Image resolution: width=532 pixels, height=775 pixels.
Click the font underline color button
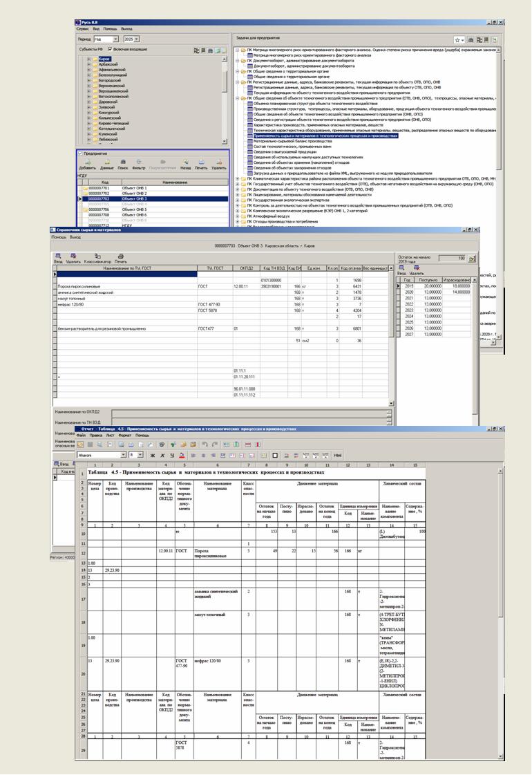181,456
